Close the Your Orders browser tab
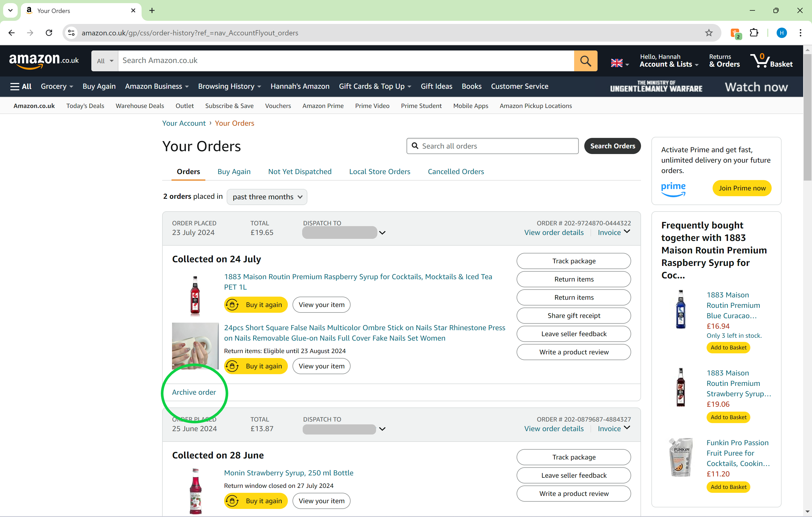 [x=133, y=10]
